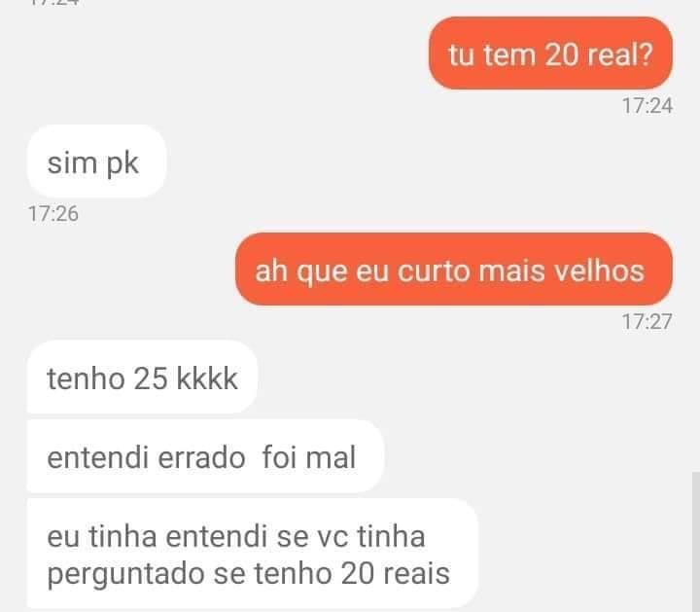This screenshot has width=700, height=612.
Task: Click the word "curto" in the orange message
Action: (x=434, y=271)
